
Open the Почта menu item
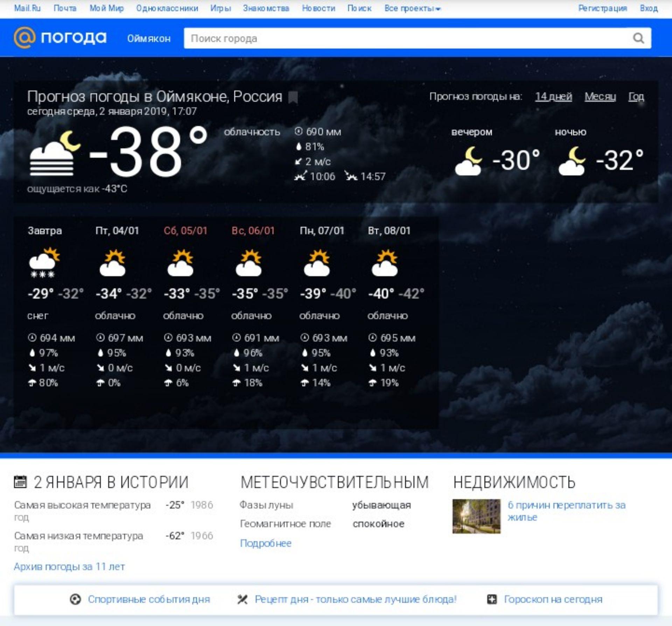[65, 8]
